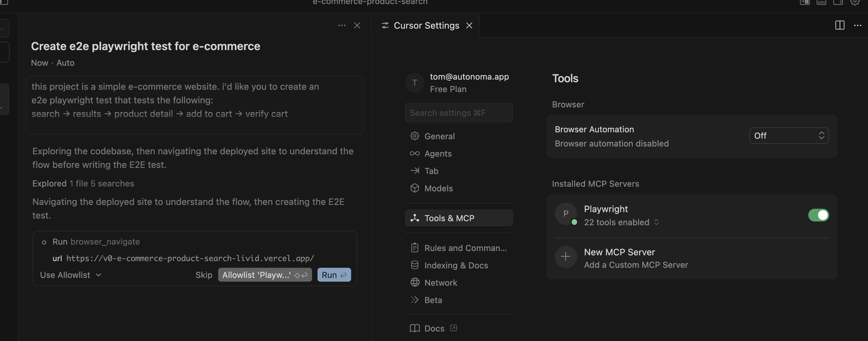Open the chat panel overflow menu
The image size is (868, 341).
pos(342,25)
